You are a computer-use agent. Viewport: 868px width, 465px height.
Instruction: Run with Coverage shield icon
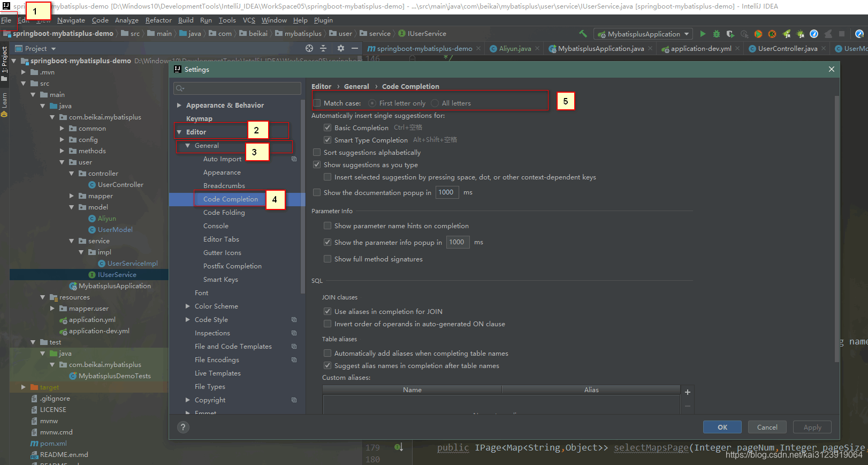pos(730,34)
